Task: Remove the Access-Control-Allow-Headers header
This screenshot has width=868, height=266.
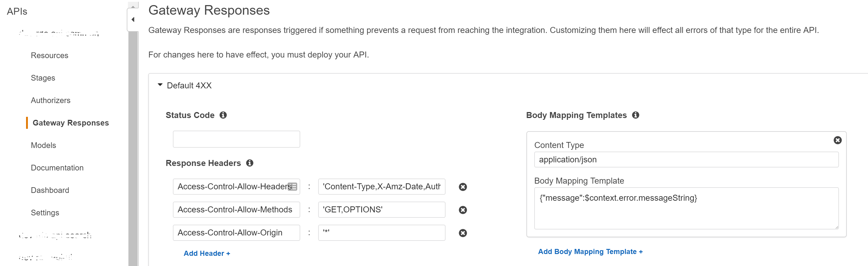Action: tap(463, 187)
